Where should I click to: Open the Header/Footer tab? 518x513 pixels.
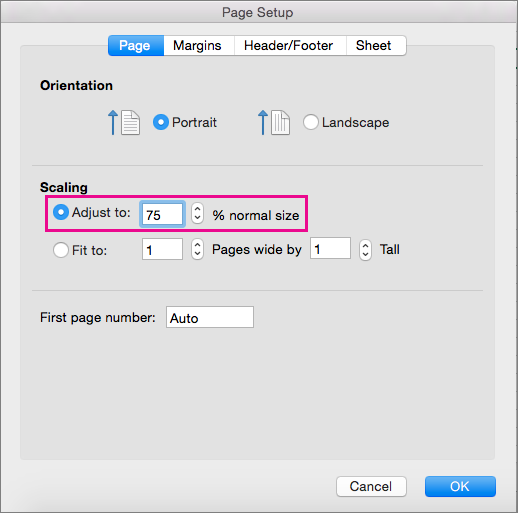pos(290,46)
